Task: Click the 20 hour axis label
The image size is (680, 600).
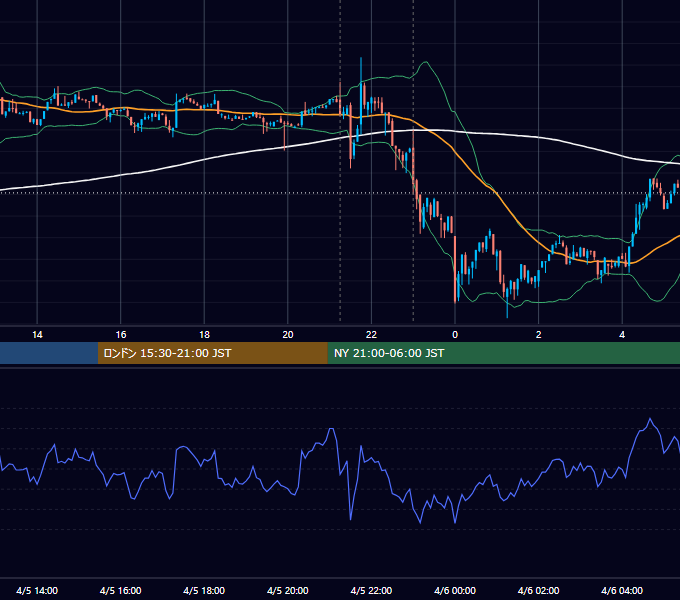Action: [x=288, y=335]
